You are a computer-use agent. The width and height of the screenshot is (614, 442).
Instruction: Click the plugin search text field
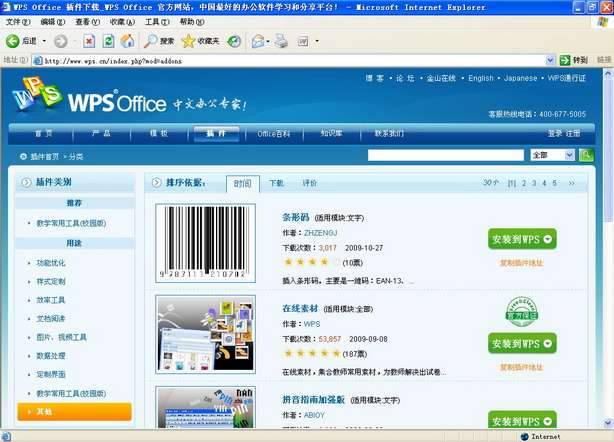(x=446, y=155)
